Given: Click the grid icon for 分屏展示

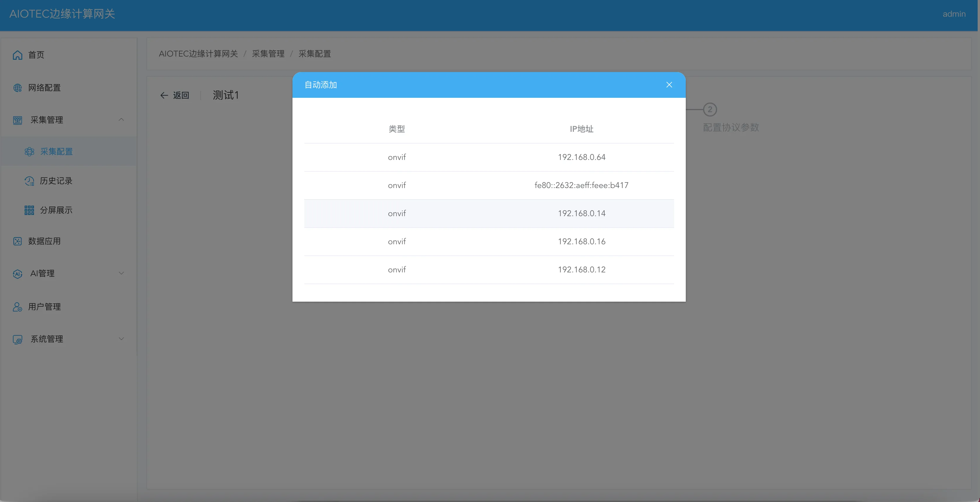Looking at the screenshot, I should tap(29, 210).
